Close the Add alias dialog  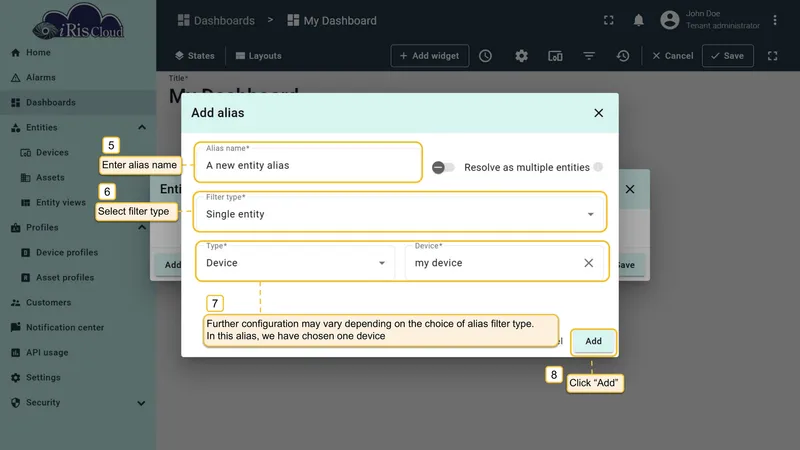598,113
